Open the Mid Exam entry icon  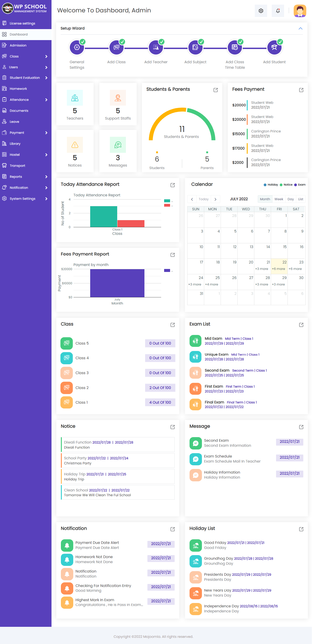click(x=195, y=341)
